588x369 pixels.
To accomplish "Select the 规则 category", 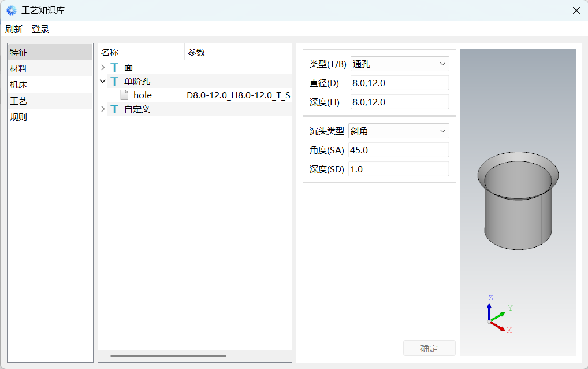I will (18, 117).
